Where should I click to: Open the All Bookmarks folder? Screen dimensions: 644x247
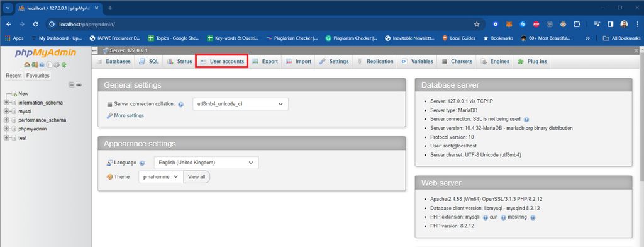coord(621,38)
